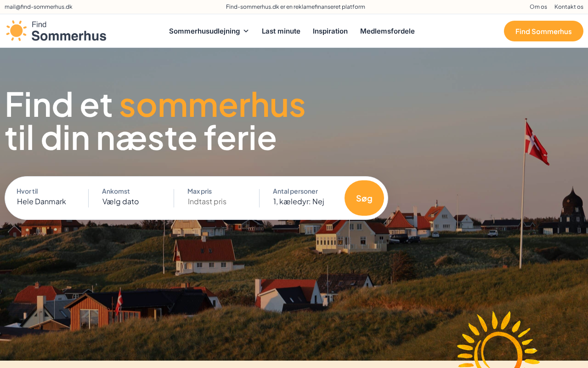Screen dimensions: 588x368
Task: Click the 'til din næste ferie' heading
Action: coord(141,138)
